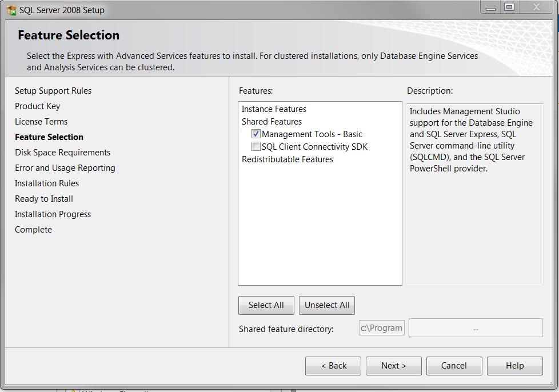Click the Unselect All button
Screen dimensions: 559x392
(327, 305)
